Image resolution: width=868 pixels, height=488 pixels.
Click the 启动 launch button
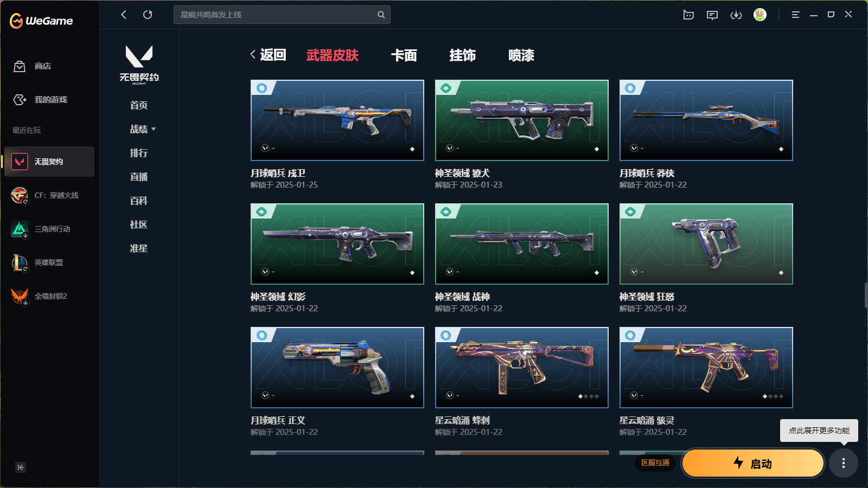click(753, 463)
